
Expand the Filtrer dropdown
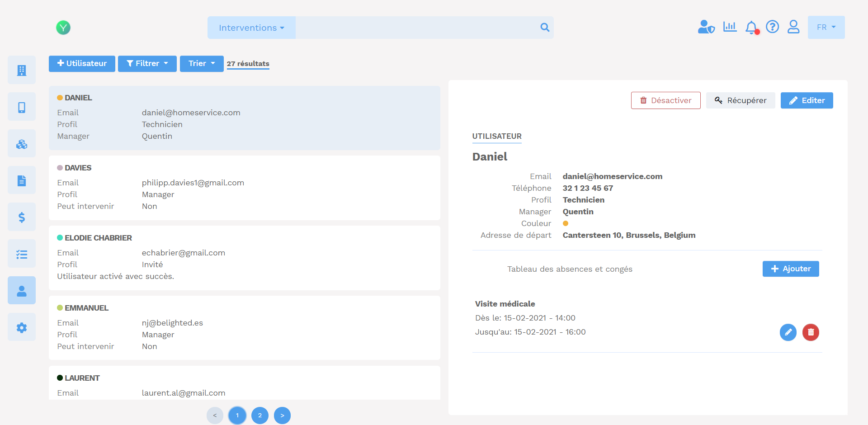(x=147, y=63)
